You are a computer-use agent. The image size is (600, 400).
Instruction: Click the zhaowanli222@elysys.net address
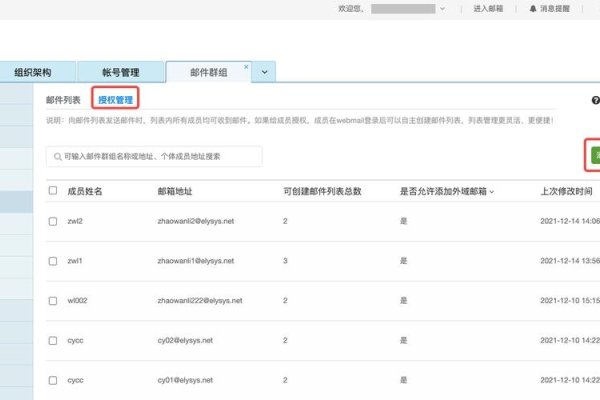pos(200,301)
